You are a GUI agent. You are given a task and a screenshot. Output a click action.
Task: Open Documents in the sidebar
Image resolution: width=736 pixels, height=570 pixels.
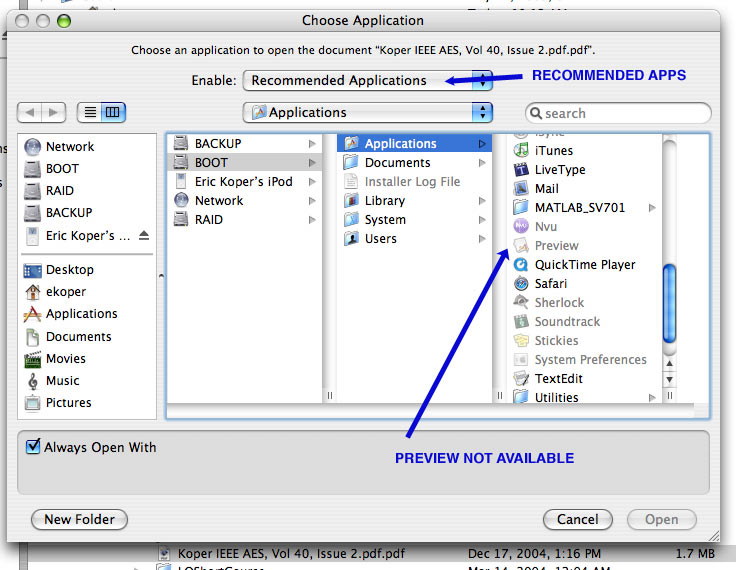[78, 337]
